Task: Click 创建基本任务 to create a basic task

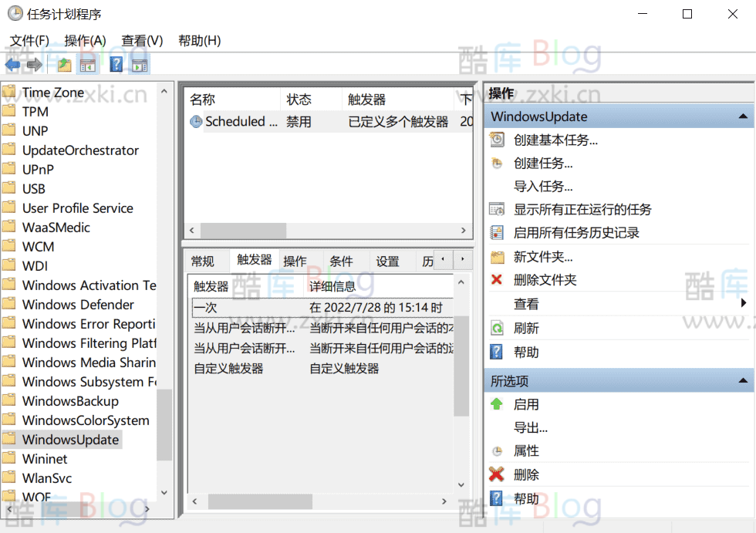Action: pos(555,140)
